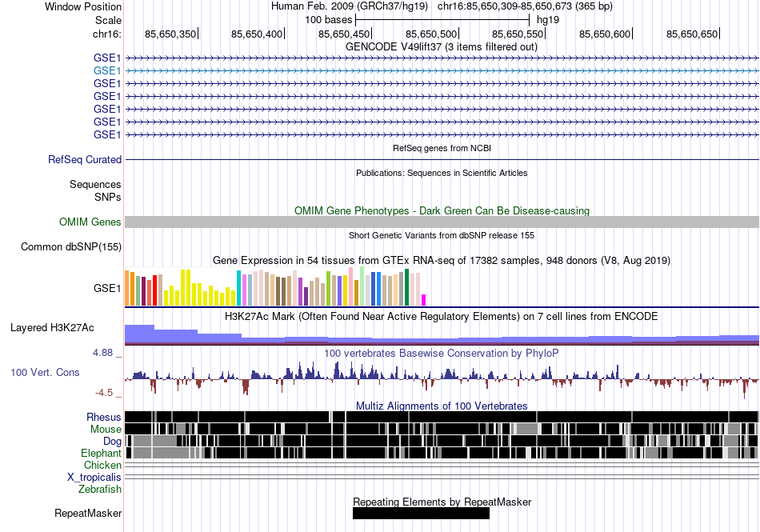Click the cyan bar in GTEx chart
The height and width of the screenshot is (532, 760).
[239, 288]
